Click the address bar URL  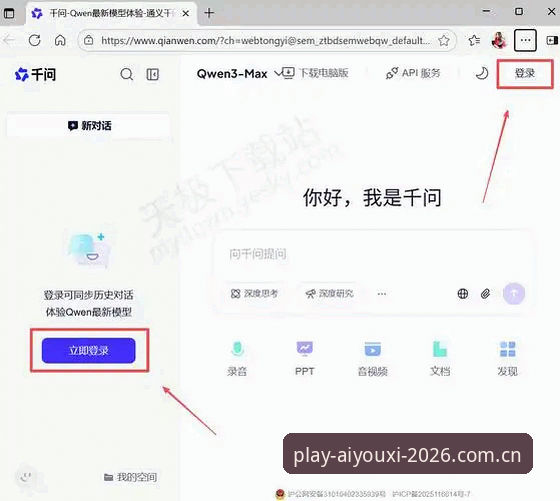click(x=265, y=41)
